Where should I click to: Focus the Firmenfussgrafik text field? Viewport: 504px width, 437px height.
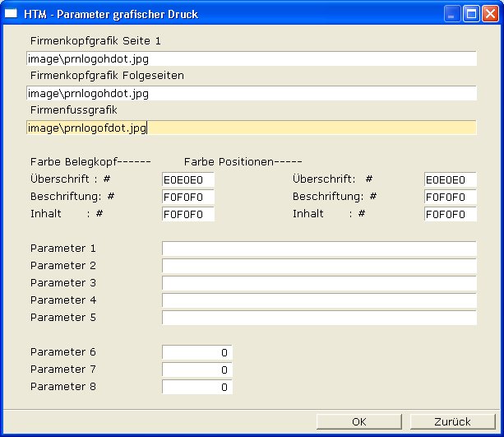[x=251, y=128]
